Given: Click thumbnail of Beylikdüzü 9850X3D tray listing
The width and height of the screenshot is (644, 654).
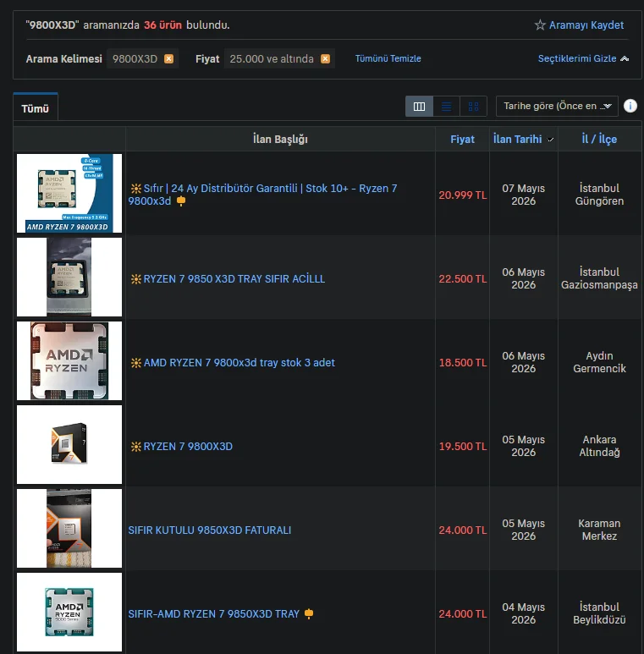Looking at the screenshot, I should point(69,612).
